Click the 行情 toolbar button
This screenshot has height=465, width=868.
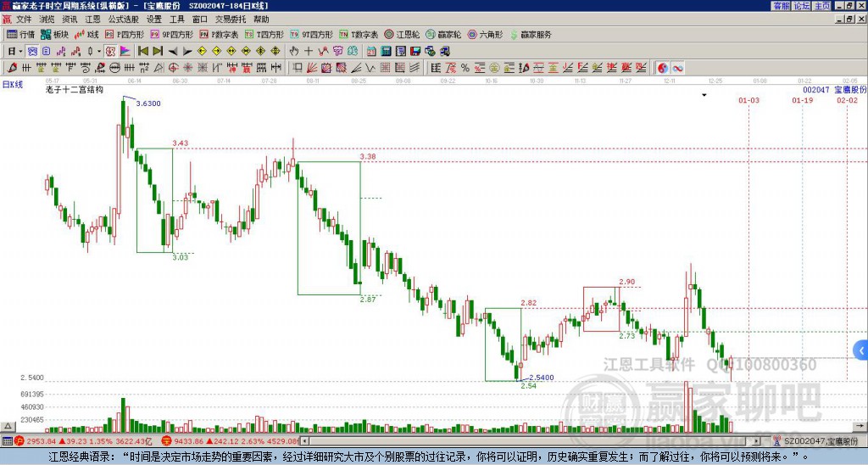[x=20, y=34]
